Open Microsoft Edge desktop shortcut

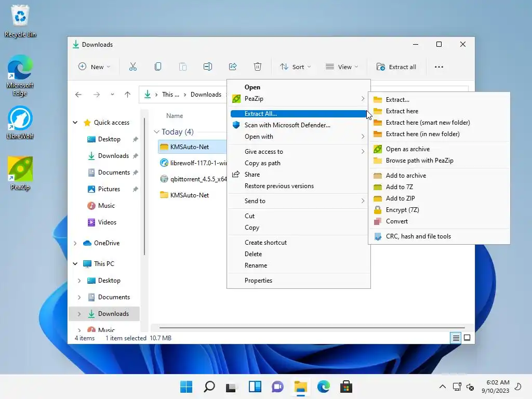pos(20,75)
